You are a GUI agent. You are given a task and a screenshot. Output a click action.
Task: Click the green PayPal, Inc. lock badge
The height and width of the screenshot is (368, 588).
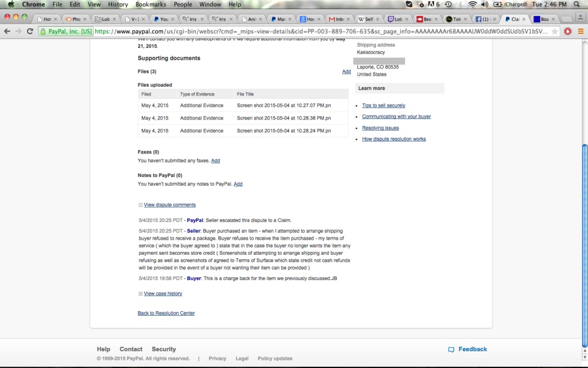click(67, 32)
